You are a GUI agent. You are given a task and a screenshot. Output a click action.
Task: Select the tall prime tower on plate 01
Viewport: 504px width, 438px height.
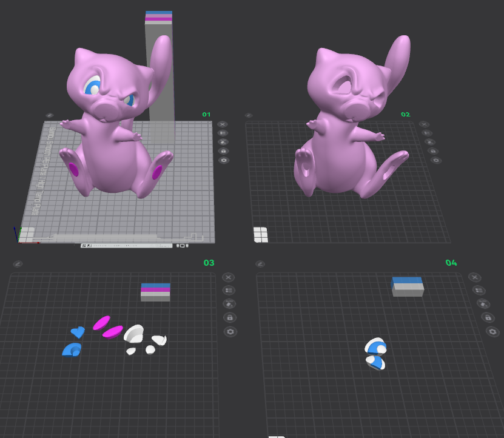click(160, 77)
